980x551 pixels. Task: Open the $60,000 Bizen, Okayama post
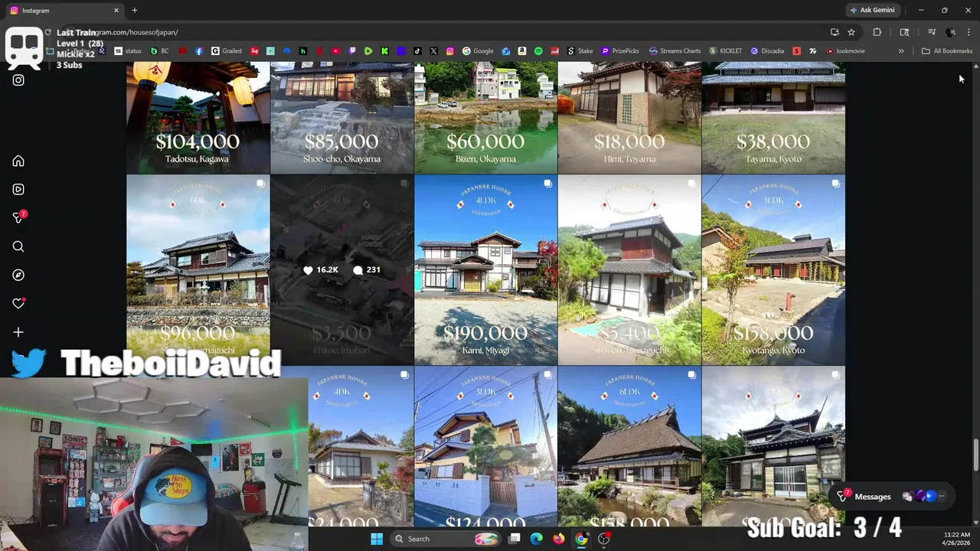click(x=485, y=118)
